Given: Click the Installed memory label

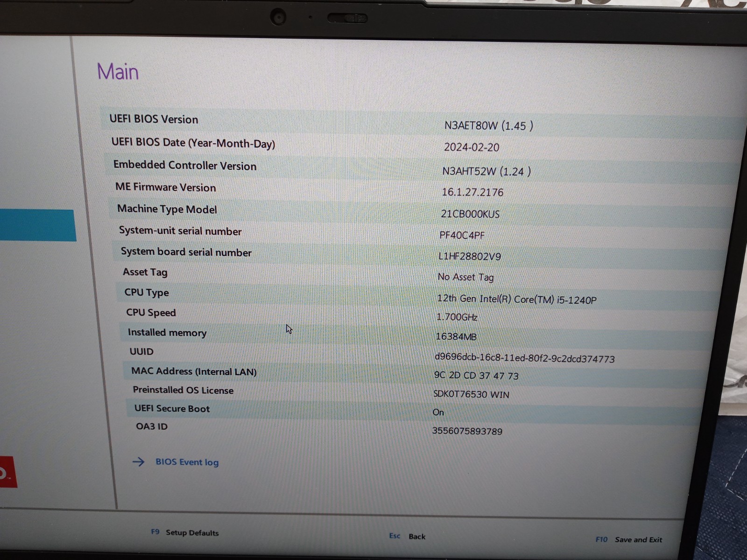Looking at the screenshot, I should pyautogui.click(x=167, y=332).
